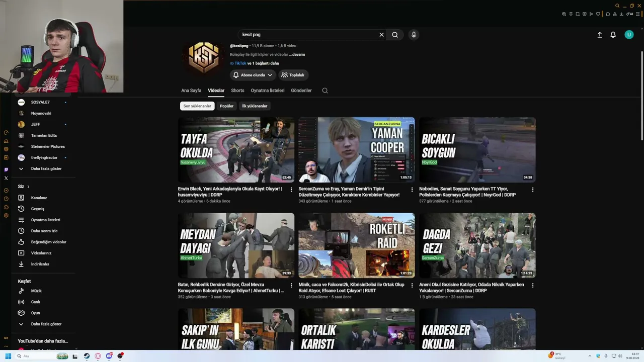Open options menu for Aneni Okul Gezisine video
644x362 pixels.
pos(533,285)
